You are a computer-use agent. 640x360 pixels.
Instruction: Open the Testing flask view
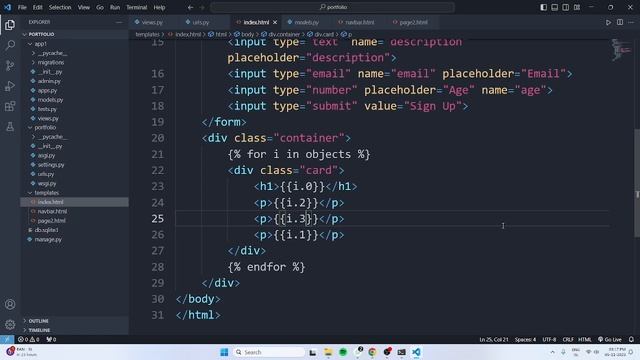[10, 127]
